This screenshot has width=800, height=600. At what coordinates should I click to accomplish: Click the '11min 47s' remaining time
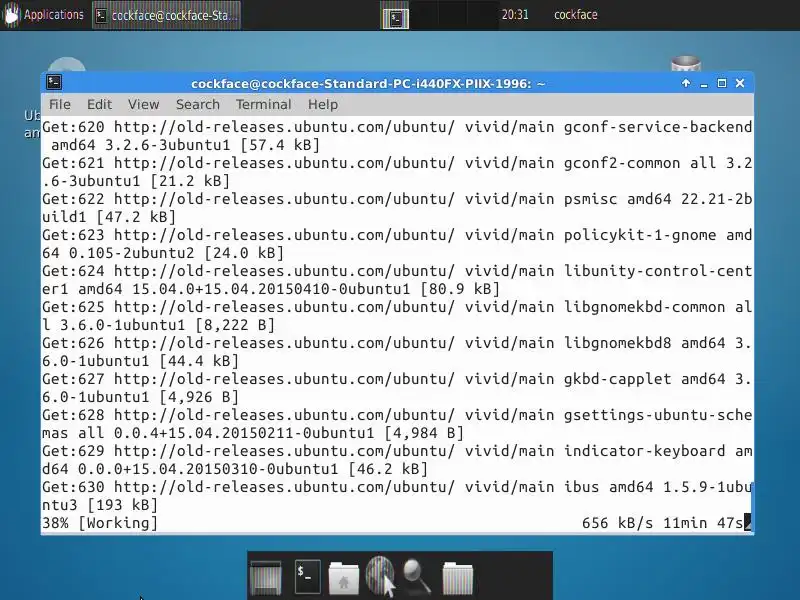[x=703, y=523]
